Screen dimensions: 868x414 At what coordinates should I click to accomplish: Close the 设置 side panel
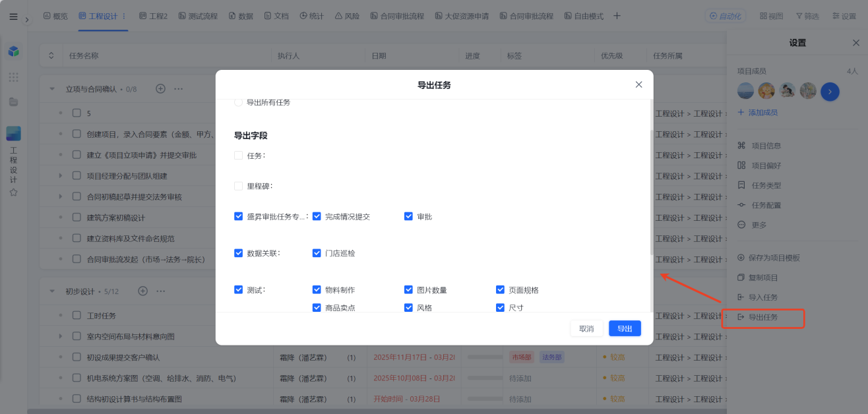point(856,43)
